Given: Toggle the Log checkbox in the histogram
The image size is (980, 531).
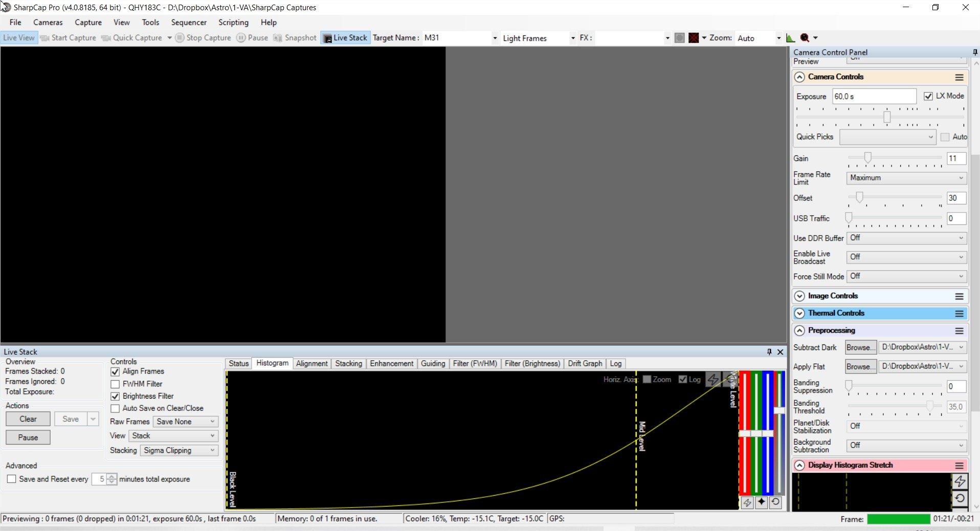Looking at the screenshot, I should tap(682, 379).
